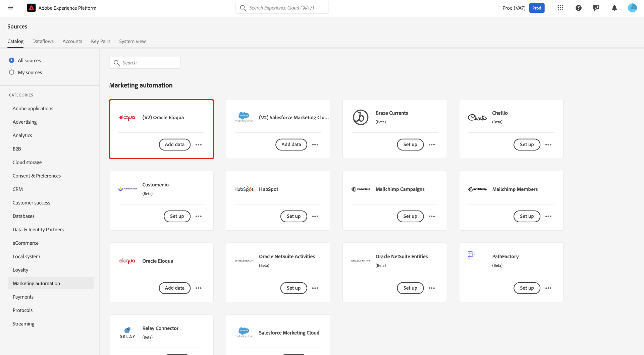Image resolution: width=644 pixels, height=355 pixels.
Task: Open more options for (V2) Oracle Eloqua
Action: click(x=199, y=144)
